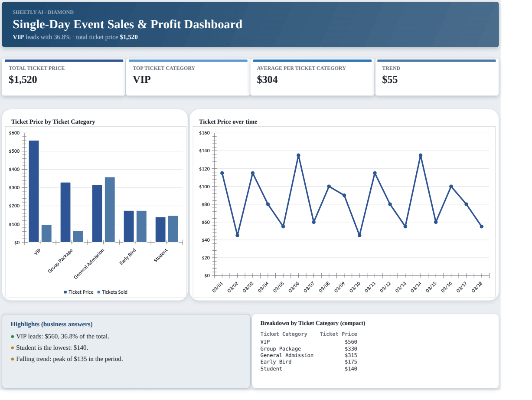Click the $175 cell in breakdown table
Viewport: 532px width, 400px height.
click(x=351, y=362)
